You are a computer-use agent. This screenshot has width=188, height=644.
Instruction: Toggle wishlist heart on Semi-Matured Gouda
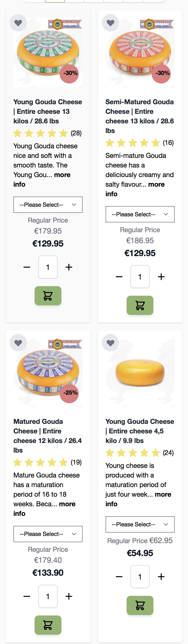pos(110,23)
